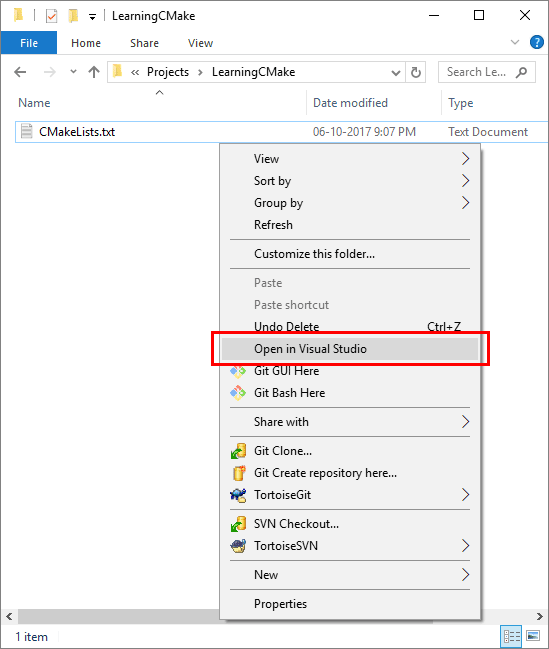The image size is (549, 649).
Task: Expand the Group by submenu
Action: [x=465, y=203]
